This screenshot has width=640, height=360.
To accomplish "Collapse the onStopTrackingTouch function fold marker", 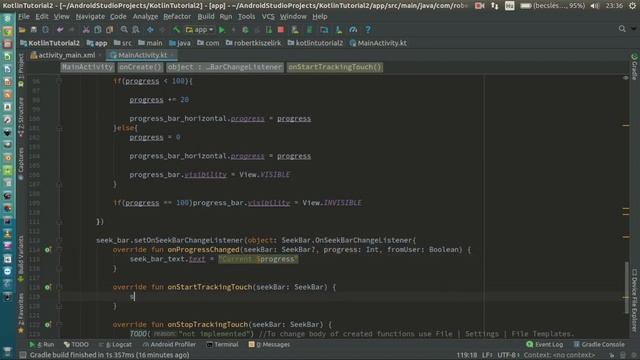I will [x=59, y=324].
